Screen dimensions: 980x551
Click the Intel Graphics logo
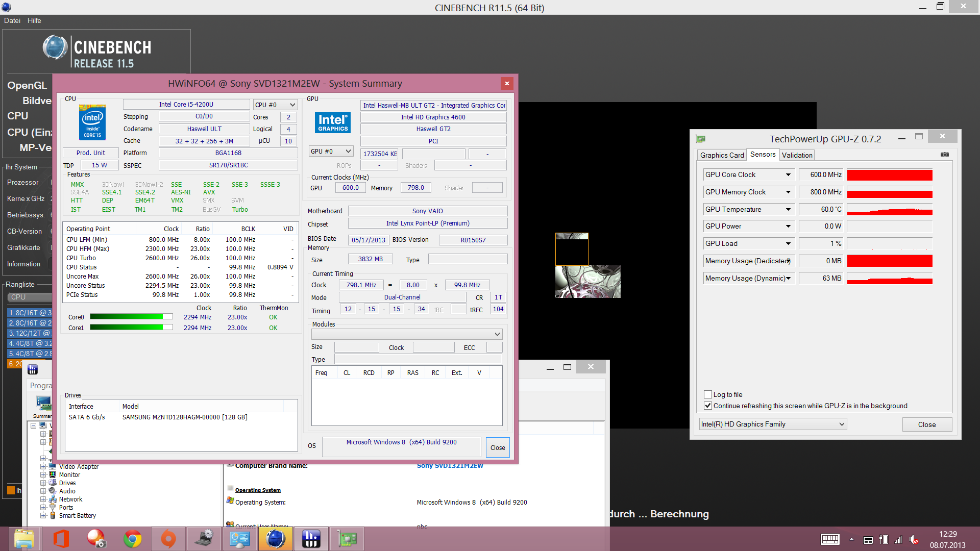[x=333, y=122]
